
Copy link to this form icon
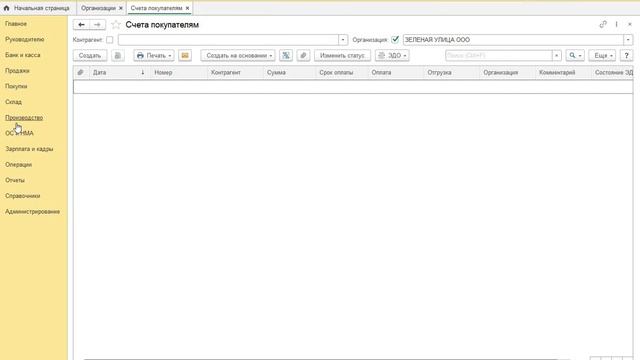603,24
